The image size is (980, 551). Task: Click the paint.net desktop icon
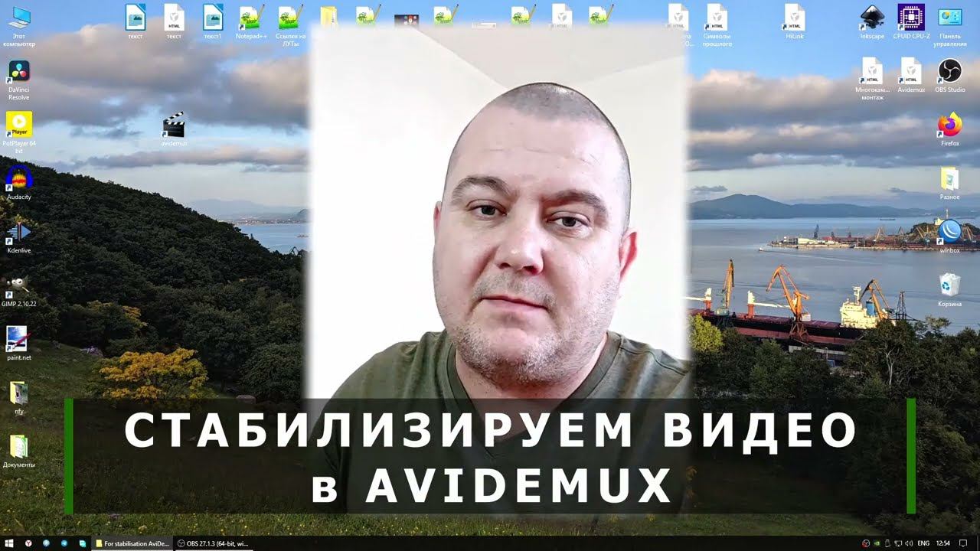pos(18,343)
